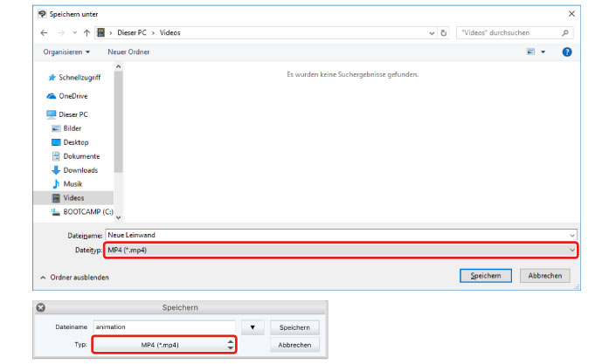Close the macOS Speichern dialog
The height and width of the screenshot is (364, 609).
tap(41, 308)
